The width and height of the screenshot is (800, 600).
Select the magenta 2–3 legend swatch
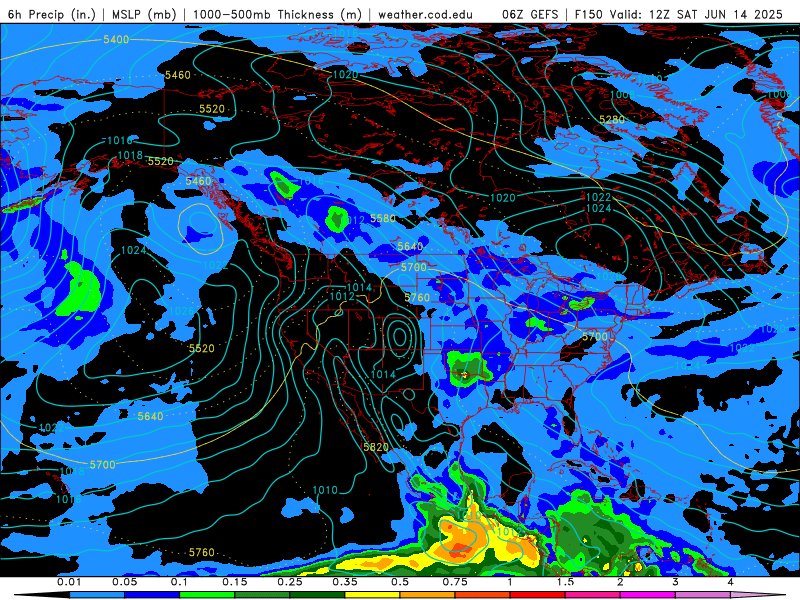[648, 595]
